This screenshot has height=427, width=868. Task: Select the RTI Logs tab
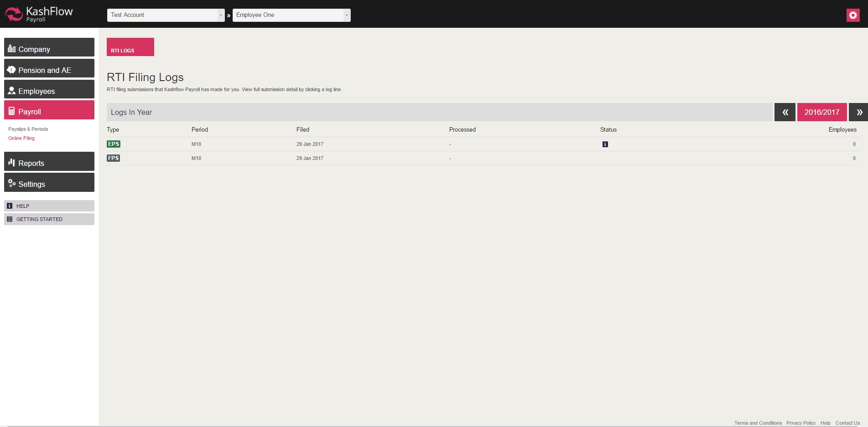pos(130,47)
